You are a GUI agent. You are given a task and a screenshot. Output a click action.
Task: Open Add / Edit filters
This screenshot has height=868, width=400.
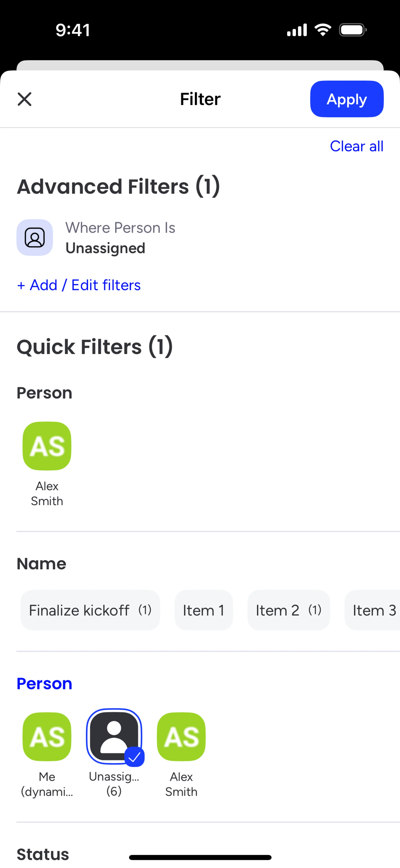79,285
